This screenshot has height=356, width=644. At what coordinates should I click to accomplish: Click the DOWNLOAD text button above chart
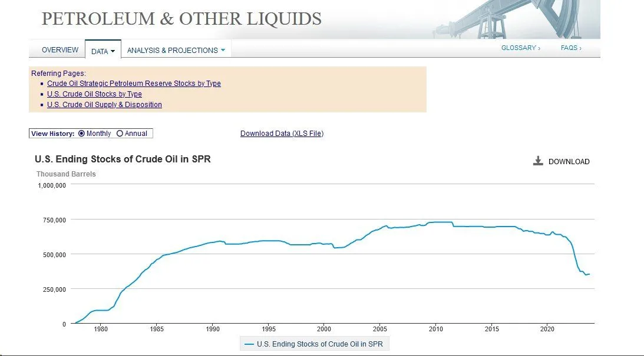click(569, 162)
